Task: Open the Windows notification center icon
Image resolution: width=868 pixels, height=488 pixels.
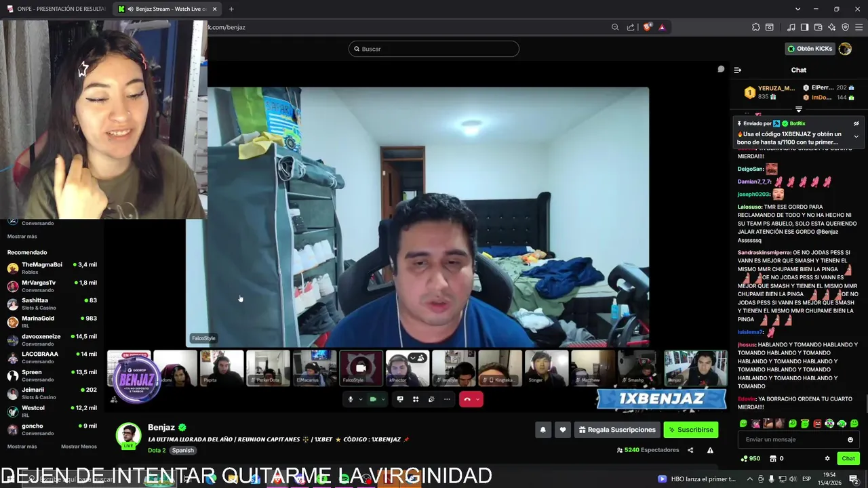Action: 854,479
